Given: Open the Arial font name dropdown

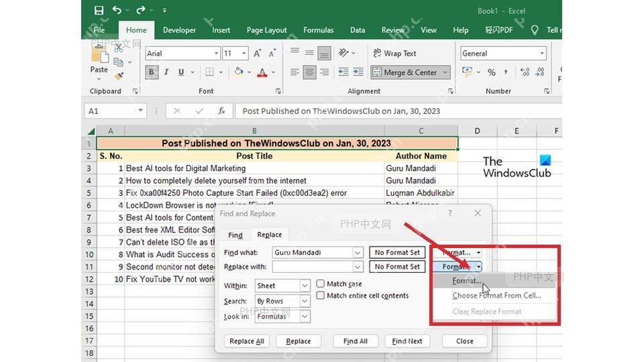Looking at the screenshot, I should [216, 54].
